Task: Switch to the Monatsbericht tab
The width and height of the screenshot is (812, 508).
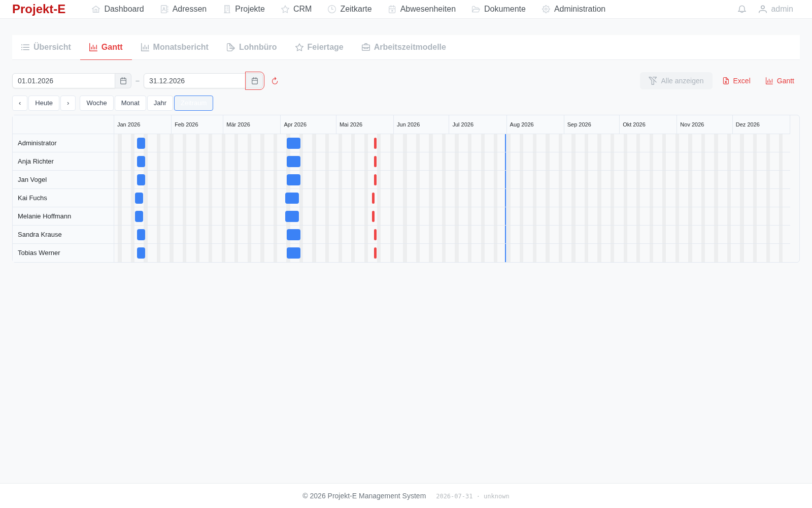Action: tap(175, 47)
